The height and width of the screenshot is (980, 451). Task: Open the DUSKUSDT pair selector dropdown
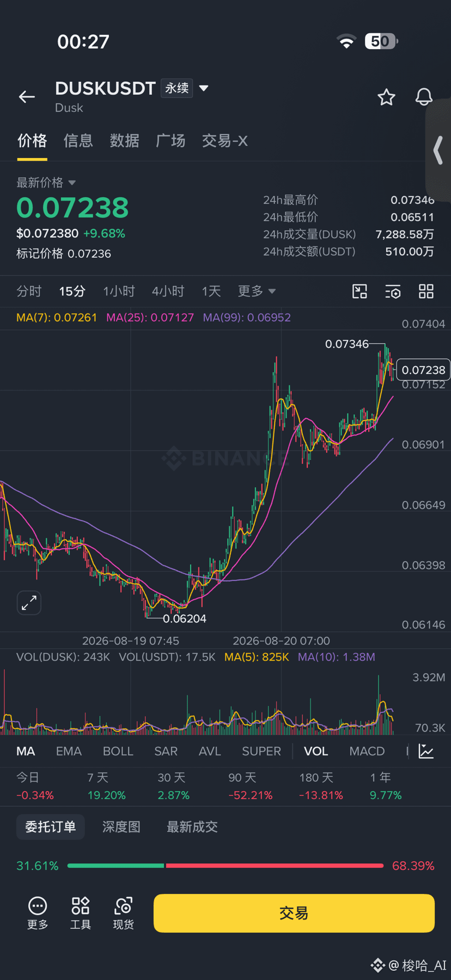[x=204, y=88]
